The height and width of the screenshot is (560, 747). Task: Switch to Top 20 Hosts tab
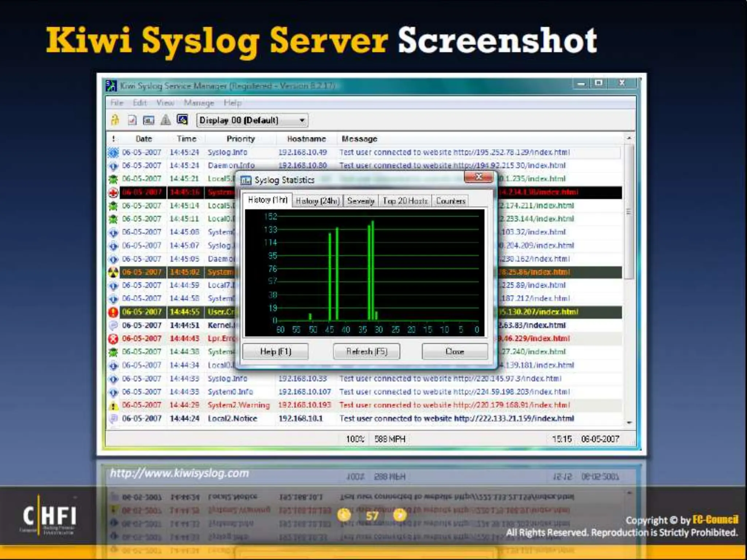click(x=405, y=201)
